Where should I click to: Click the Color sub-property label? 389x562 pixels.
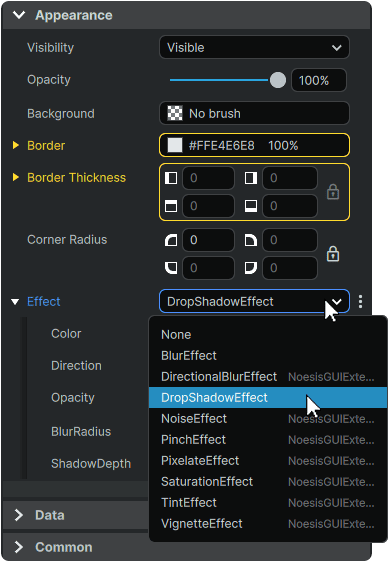point(66,333)
